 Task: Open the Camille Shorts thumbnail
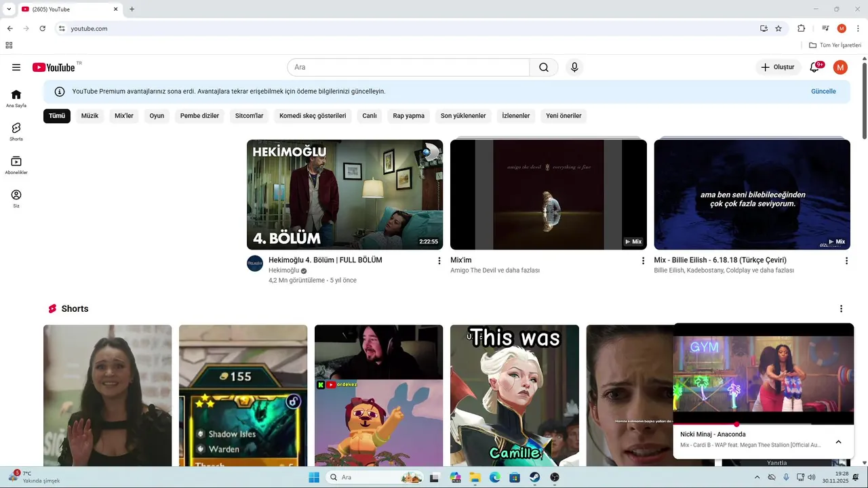(515, 396)
